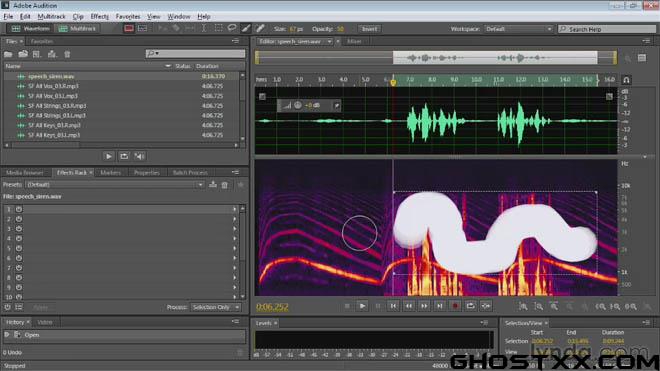
Task: Click Zoom In amplitude icon
Action: 523,307
